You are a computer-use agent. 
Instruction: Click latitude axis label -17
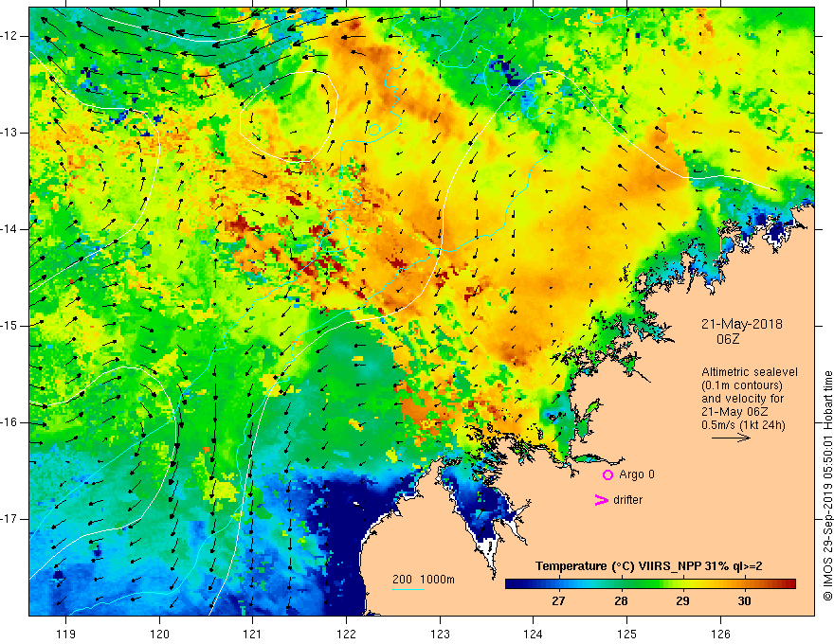(x=9, y=519)
